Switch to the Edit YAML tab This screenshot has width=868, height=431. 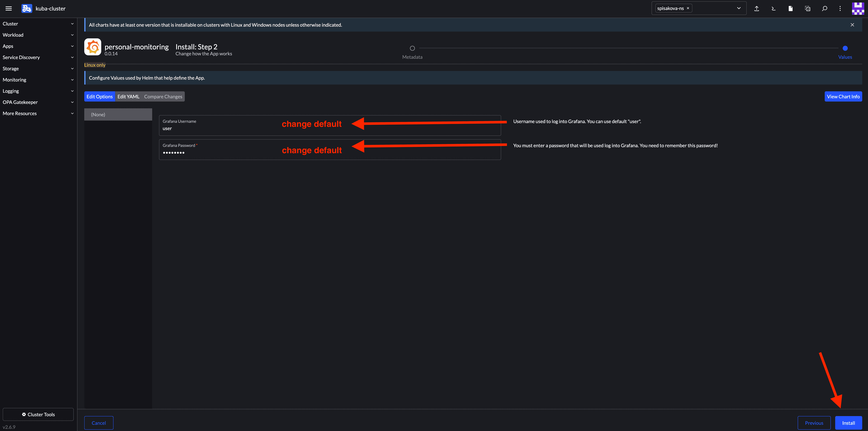(x=128, y=96)
